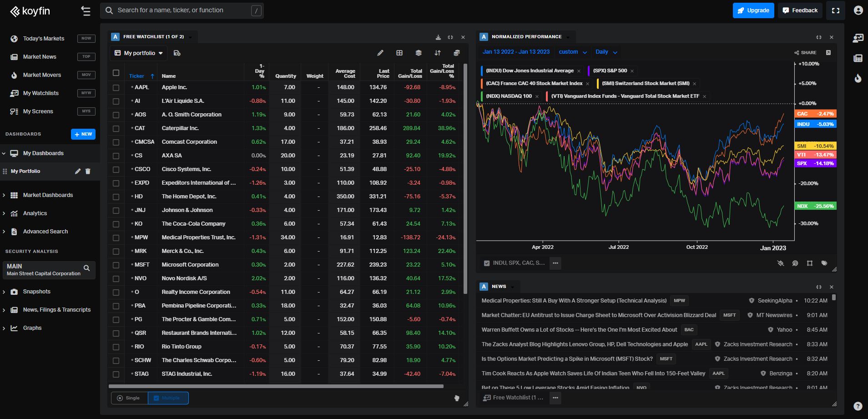Viewport: 868px width, 419px height.
Task: Click the Ticker column header to sort
Action: 136,76
